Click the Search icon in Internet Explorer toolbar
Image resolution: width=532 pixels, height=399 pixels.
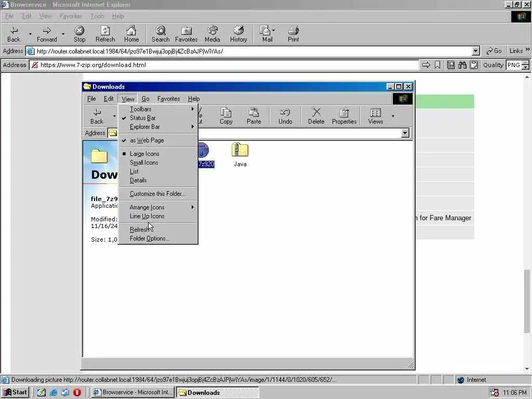161,34
